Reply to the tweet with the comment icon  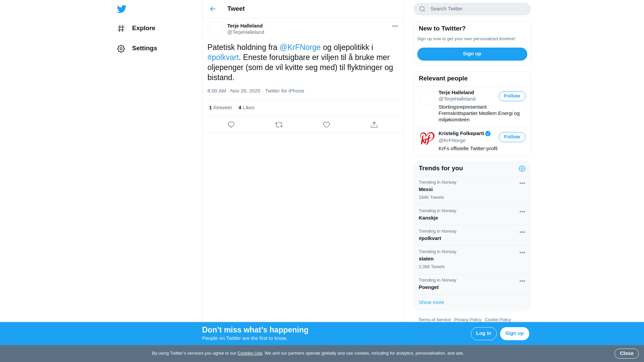click(x=231, y=125)
